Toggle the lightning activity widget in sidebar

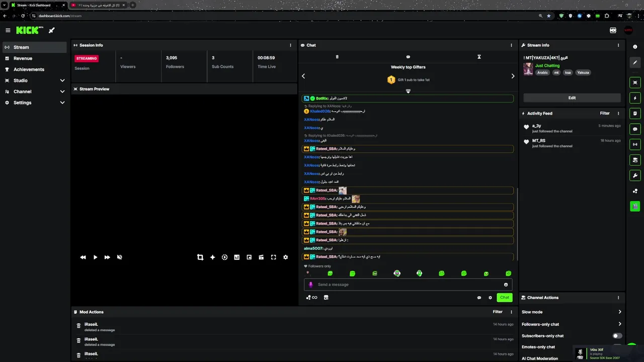[635, 98]
